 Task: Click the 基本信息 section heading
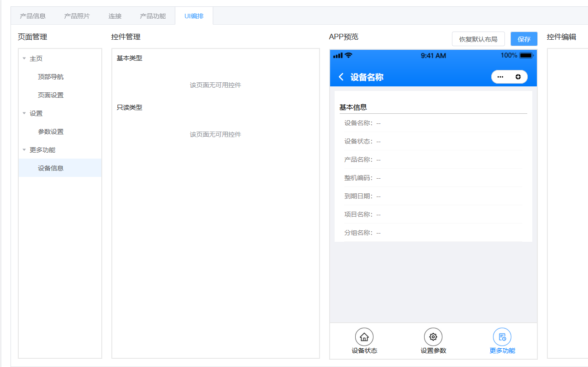(x=353, y=107)
